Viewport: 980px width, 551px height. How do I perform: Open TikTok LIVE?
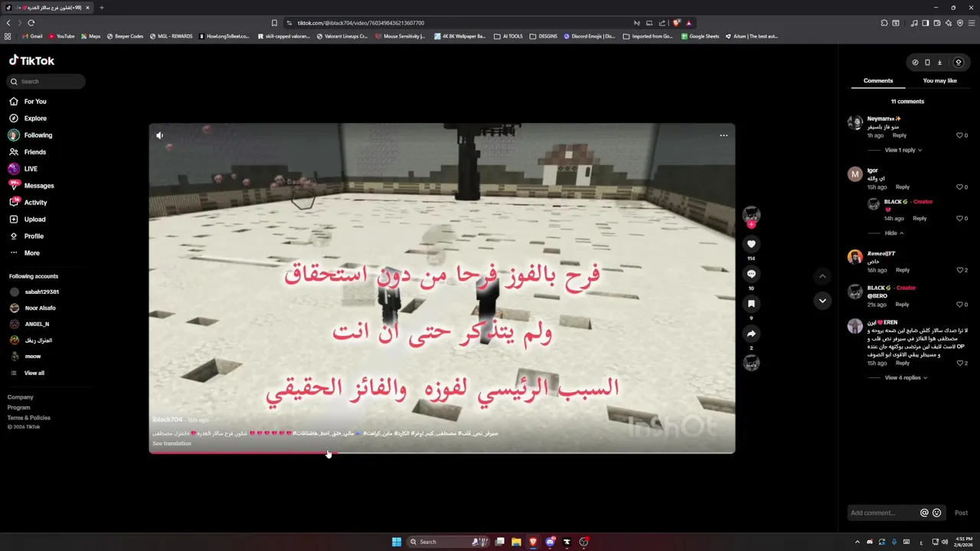pos(23,169)
